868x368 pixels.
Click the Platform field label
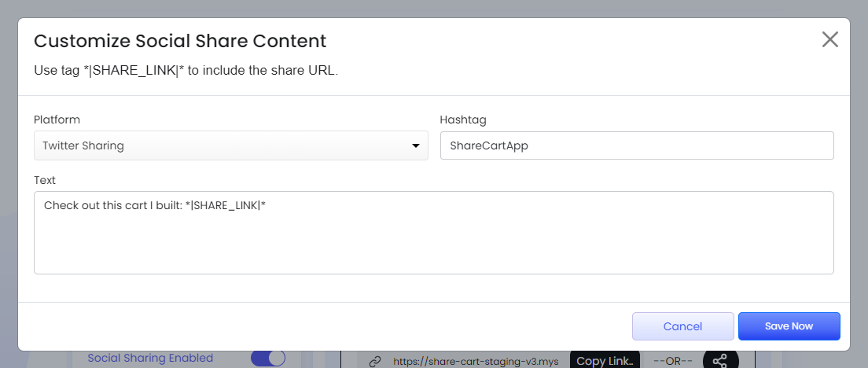pos(57,120)
